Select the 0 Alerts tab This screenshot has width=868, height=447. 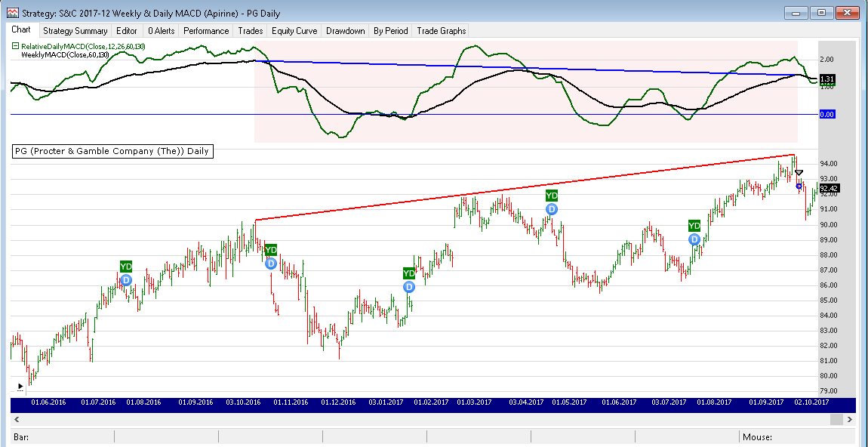[161, 31]
